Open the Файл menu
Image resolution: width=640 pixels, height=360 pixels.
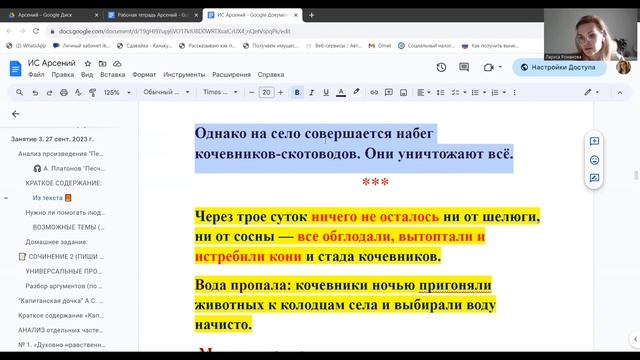coord(36,75)
